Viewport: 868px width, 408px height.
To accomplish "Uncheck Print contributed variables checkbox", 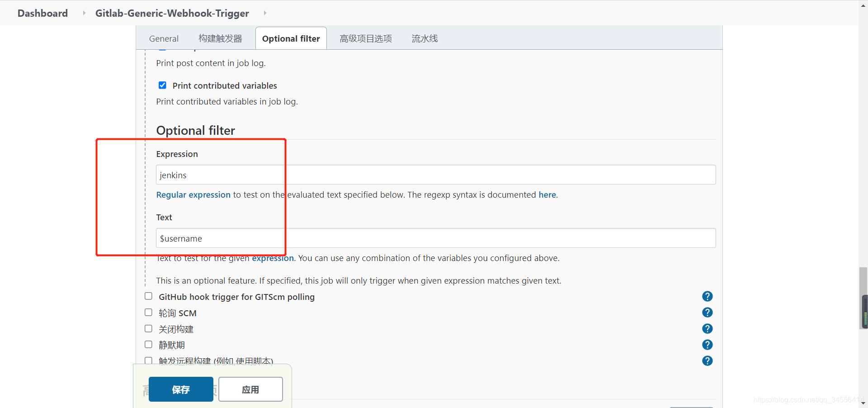I will pos(162,85).
